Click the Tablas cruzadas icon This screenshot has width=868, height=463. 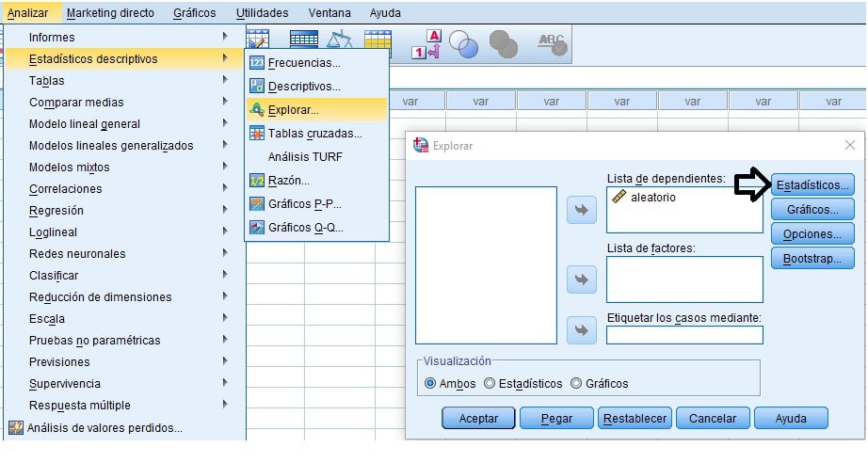(x=257, y=133)
